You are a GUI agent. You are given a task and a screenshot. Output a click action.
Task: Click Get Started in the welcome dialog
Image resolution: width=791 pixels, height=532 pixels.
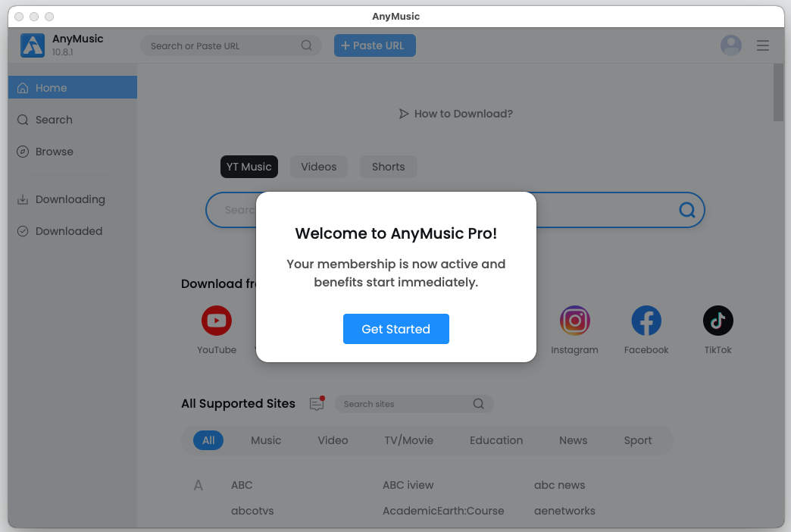(x=396, y=329)
